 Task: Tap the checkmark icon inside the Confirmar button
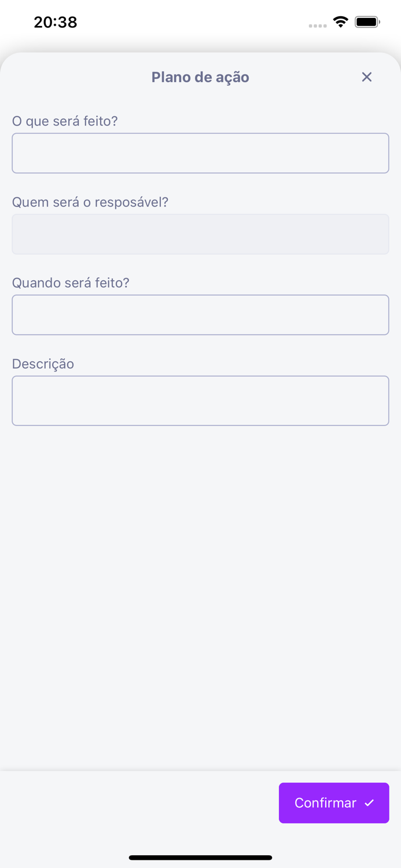pos(370,803)
